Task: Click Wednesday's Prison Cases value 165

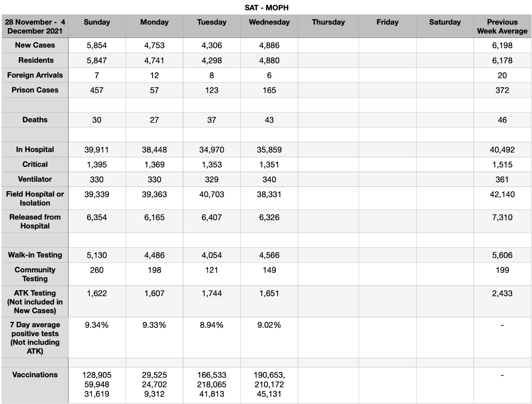Action: [x=269, y=90]
